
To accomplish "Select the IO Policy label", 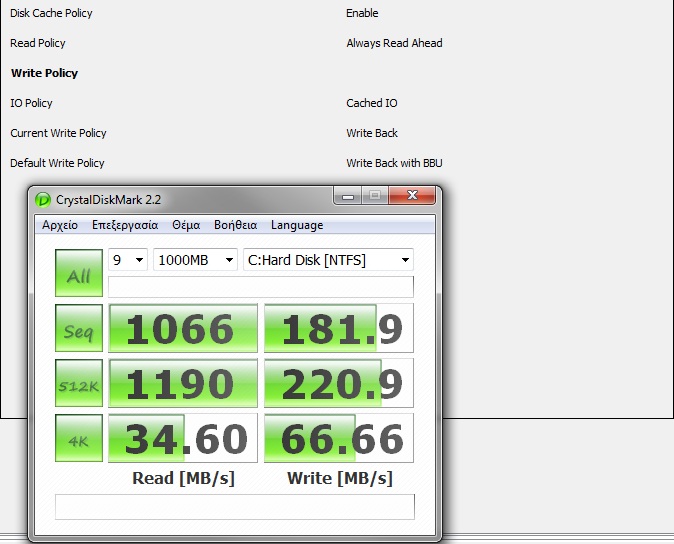I will pyautogui.click(x=31, y=103).
